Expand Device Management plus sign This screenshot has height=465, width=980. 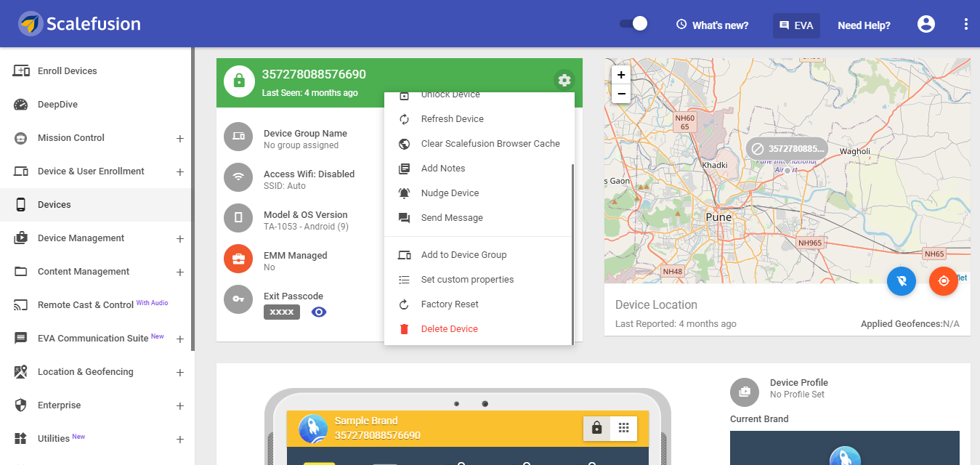[x=180, y=238]
